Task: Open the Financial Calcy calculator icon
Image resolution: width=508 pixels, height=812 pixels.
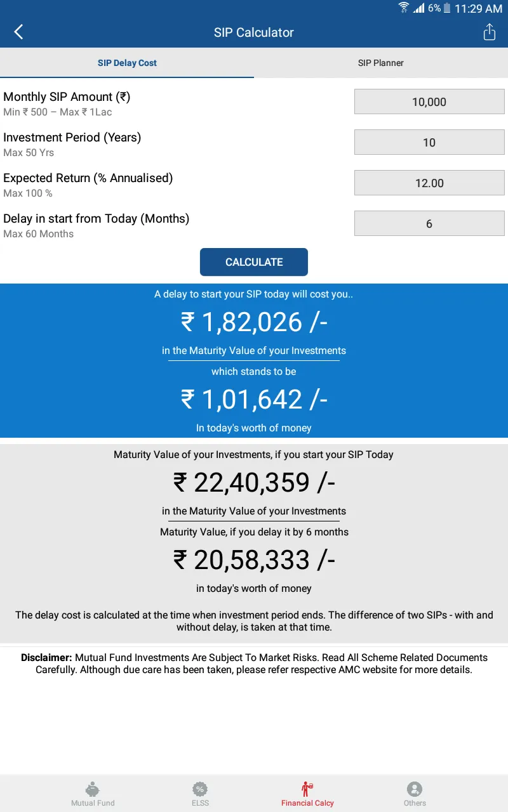Action: tap(307, 790)
